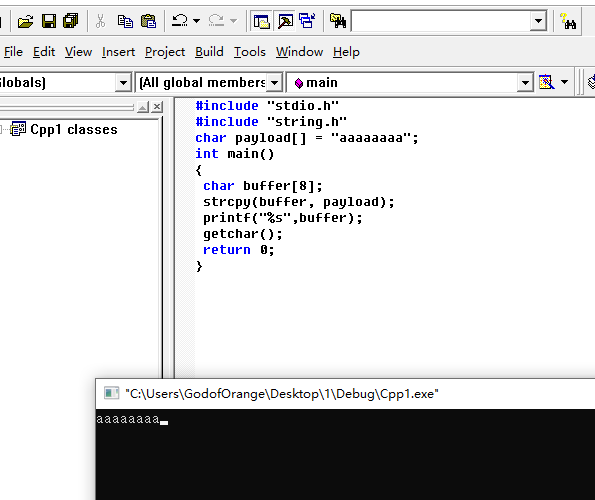
Task: Expand the main function dropdown
Action: (x=525, y=82)
